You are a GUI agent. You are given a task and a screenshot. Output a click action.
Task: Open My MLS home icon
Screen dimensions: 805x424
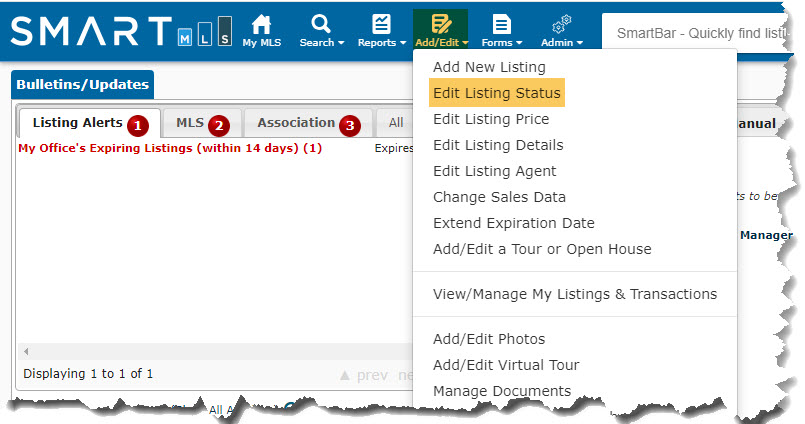click(x=261, y=24)
